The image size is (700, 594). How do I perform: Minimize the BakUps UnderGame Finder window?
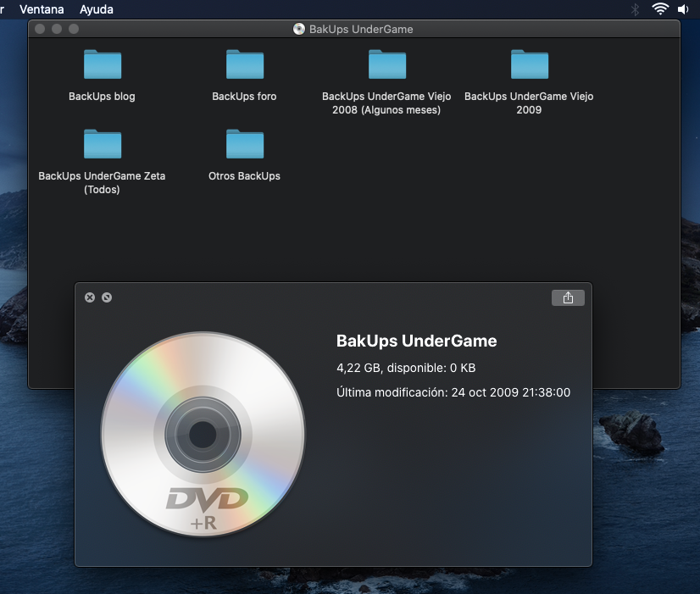[x=57, y=29]
